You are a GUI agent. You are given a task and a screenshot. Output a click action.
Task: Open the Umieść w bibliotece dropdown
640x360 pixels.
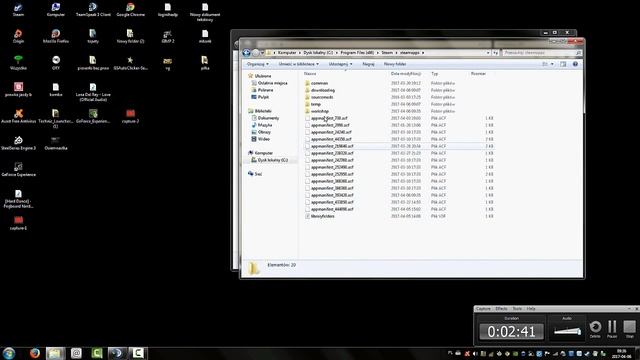(x=298, y=64)
